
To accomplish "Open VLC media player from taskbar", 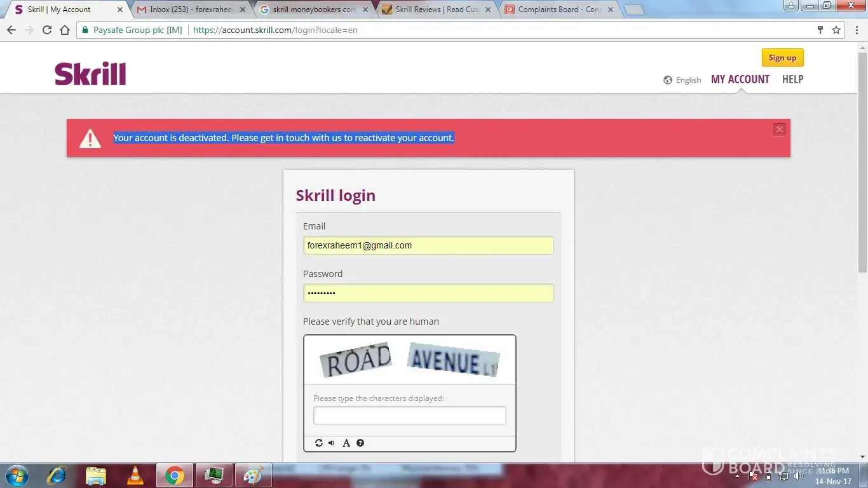I will point(135,475).
